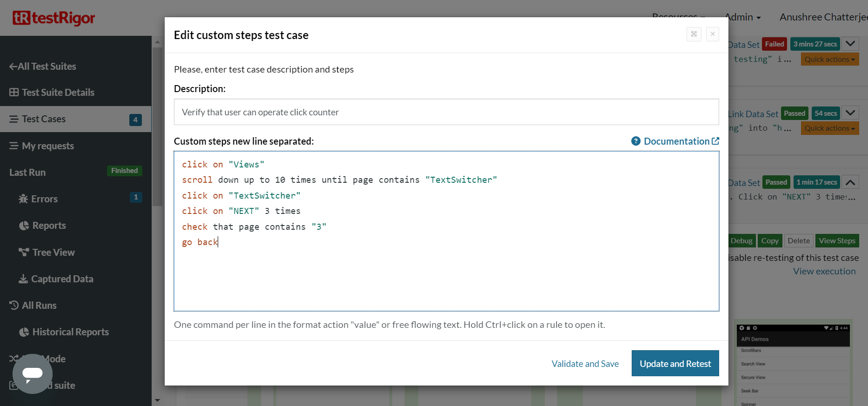Click the All Runs history icon

[x=14, y=306]
